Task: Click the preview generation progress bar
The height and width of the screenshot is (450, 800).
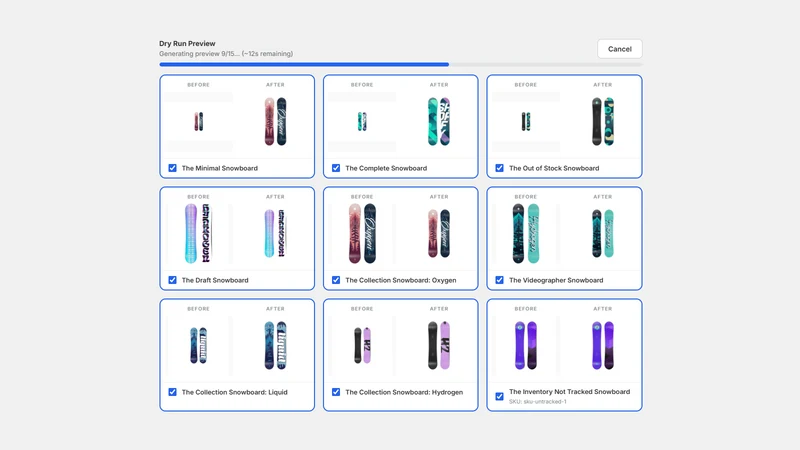Action: [401, 65]
